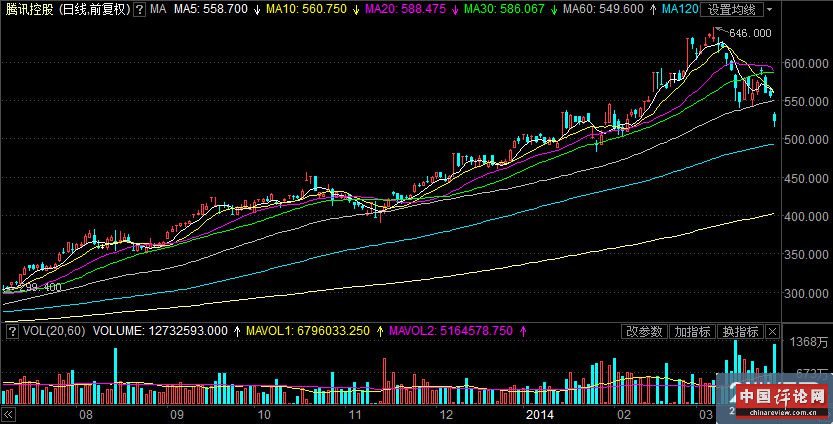Image resolution: width=833 pixels, height=424 pixels.
Task: Select the MA10: 560.750 value
Action: point(307,9)
